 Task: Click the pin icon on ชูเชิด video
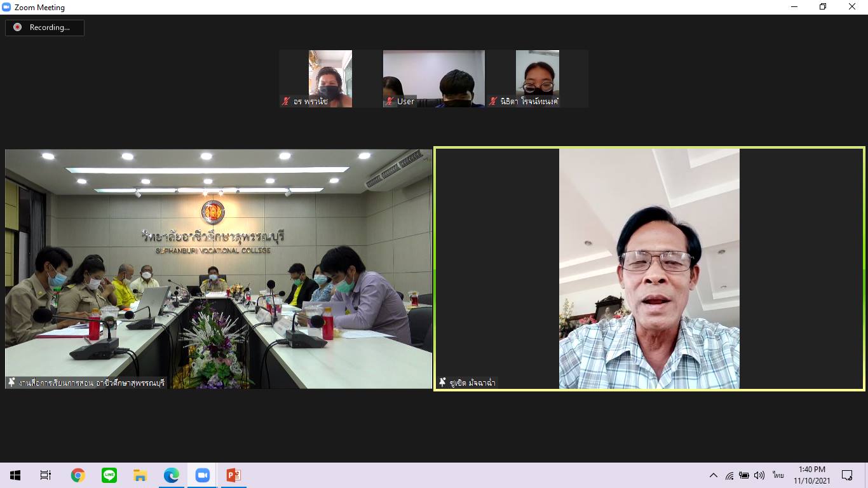(x=443, y=383)
